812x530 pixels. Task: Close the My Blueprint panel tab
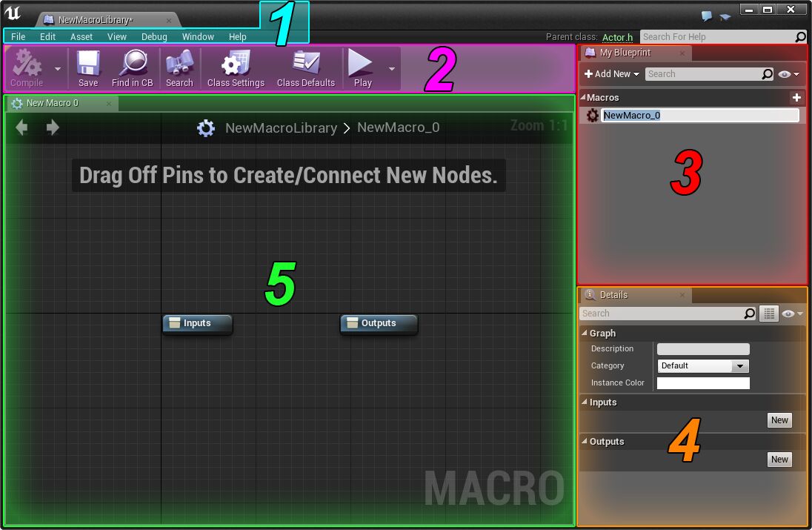point(682,53)
